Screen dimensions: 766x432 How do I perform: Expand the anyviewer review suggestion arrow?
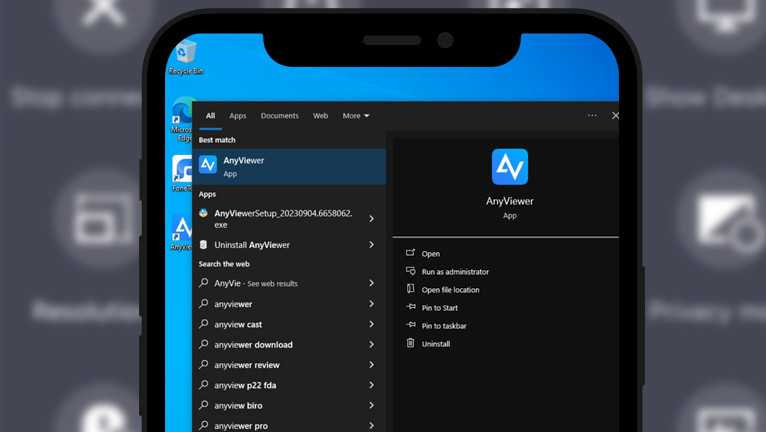372,365
